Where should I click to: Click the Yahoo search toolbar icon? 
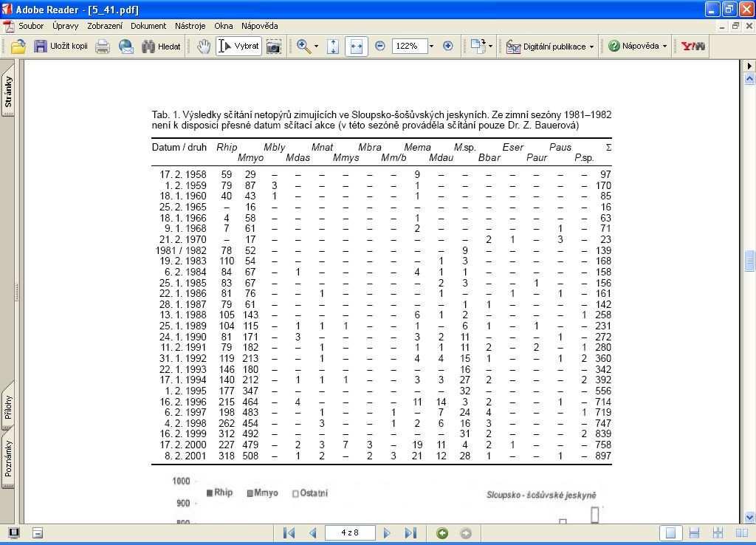click(693, 47)
